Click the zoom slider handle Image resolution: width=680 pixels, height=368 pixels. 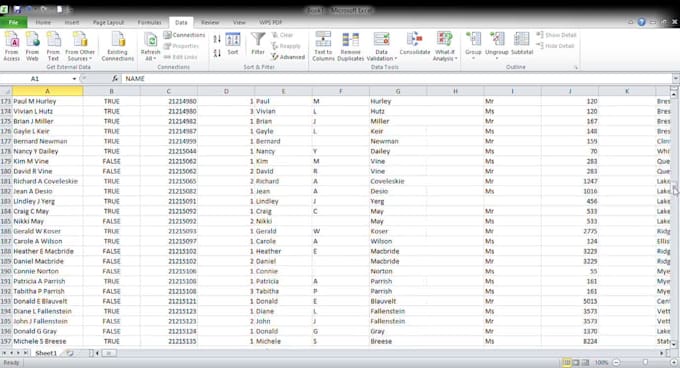[645, 362]
